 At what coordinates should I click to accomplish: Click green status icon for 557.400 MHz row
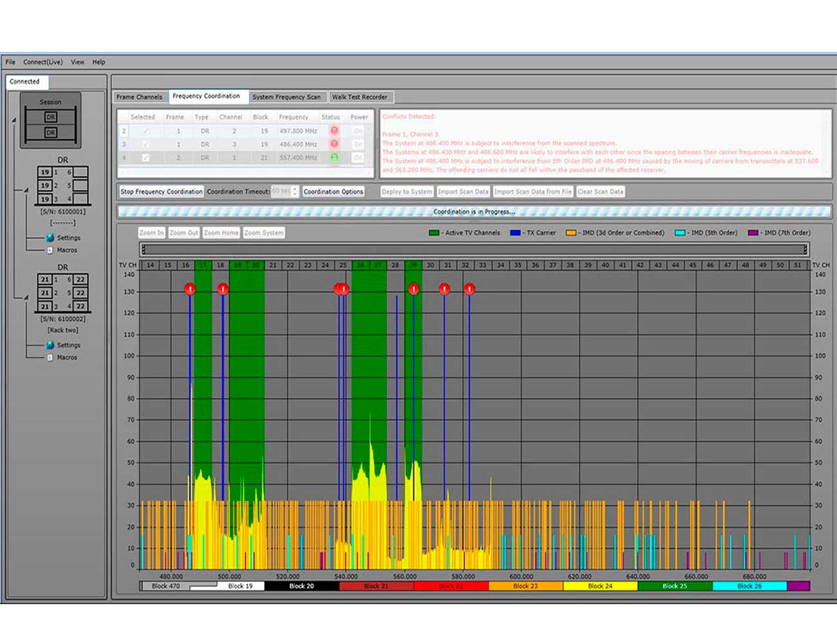point(334,157)
